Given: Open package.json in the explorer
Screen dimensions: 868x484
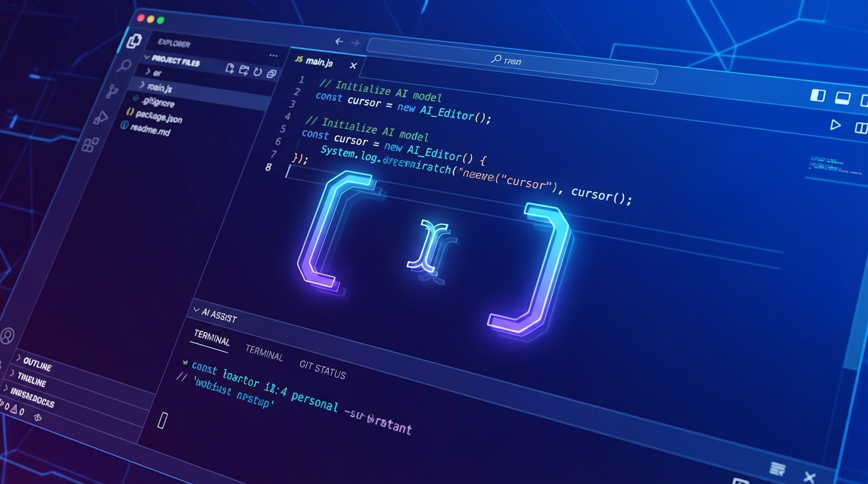Looking at the screenshot, I should [x=159, y=117].
